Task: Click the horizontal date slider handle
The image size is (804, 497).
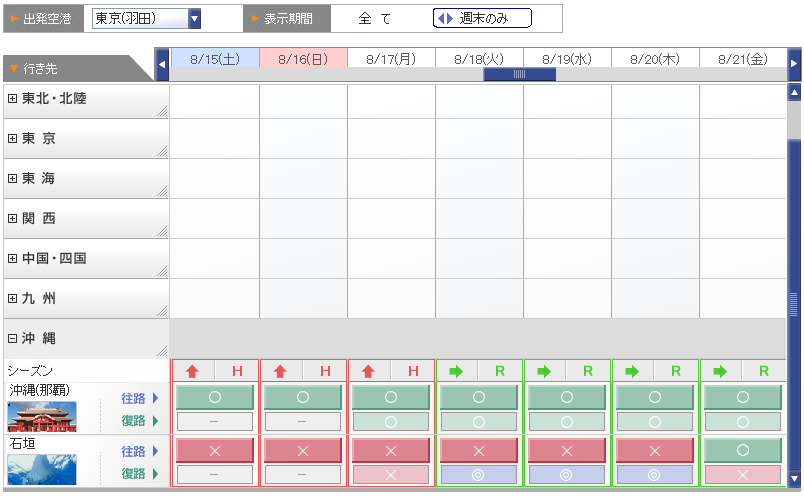Action: (519, 74)
